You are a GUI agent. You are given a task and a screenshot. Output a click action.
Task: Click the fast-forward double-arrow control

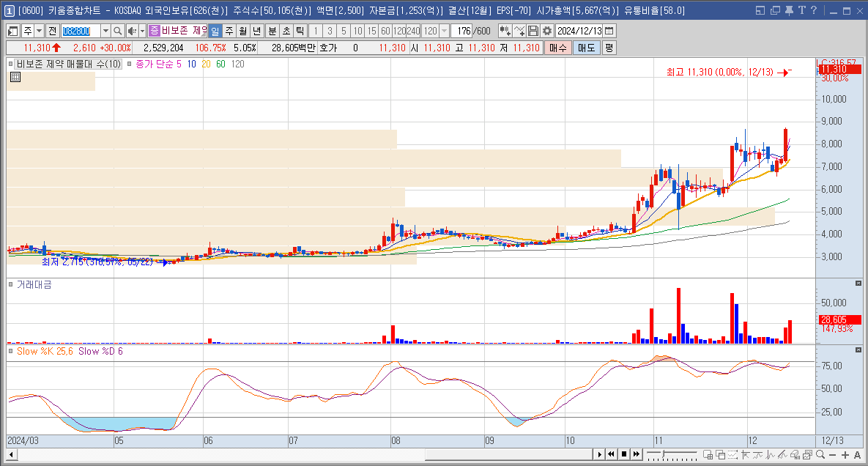click(x=637, y=455)
